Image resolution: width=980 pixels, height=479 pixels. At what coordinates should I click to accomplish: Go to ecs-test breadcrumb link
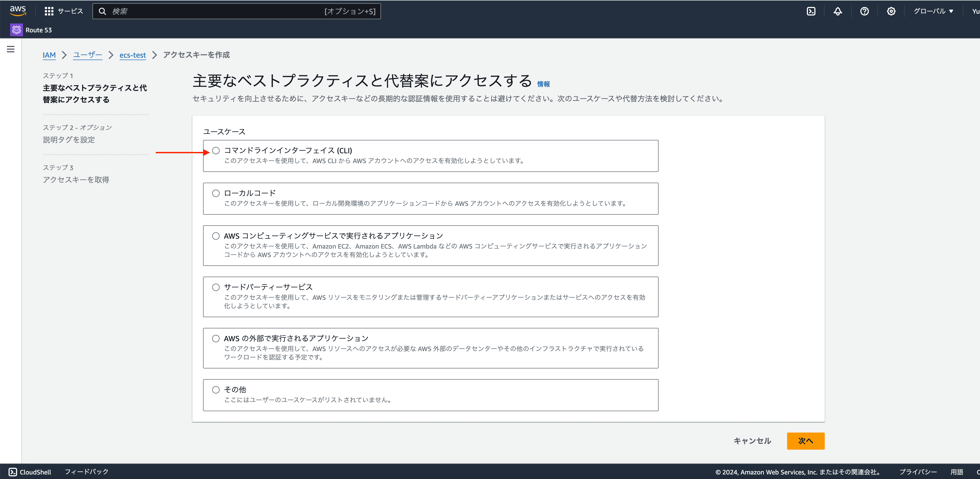click(x=133, y=55)
